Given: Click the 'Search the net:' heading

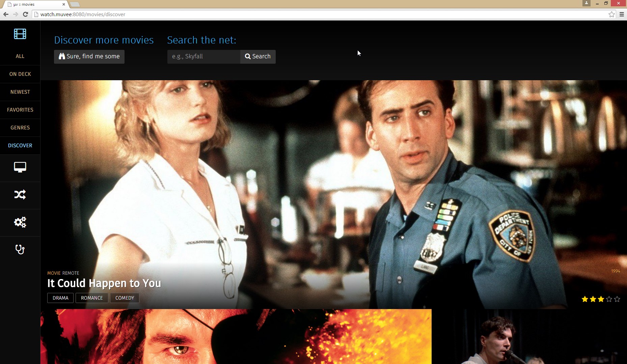Looking at the screenshot, I should click(x=202, y=40).
